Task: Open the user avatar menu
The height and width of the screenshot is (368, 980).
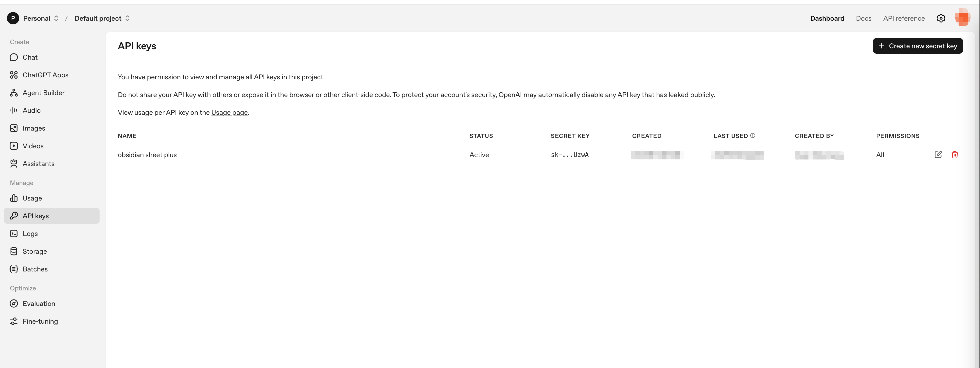Action: (962, 18)
